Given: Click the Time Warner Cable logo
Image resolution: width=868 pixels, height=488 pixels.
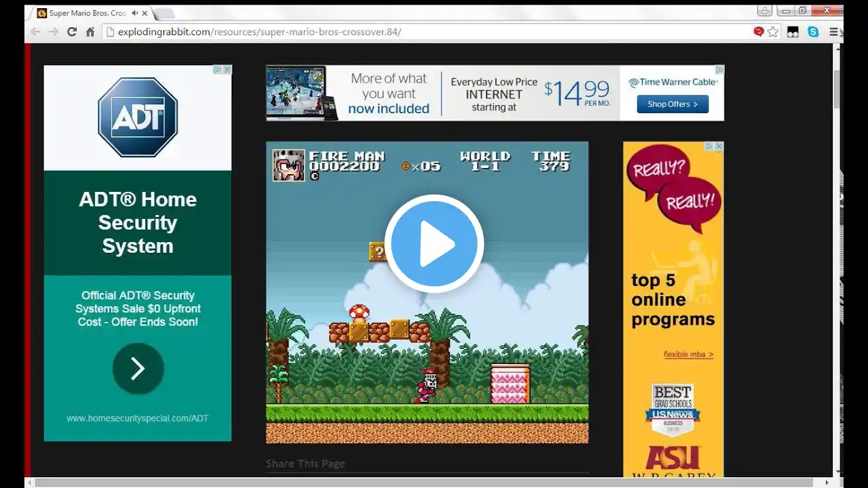Looking at the screenshot, I should [673, 83].
